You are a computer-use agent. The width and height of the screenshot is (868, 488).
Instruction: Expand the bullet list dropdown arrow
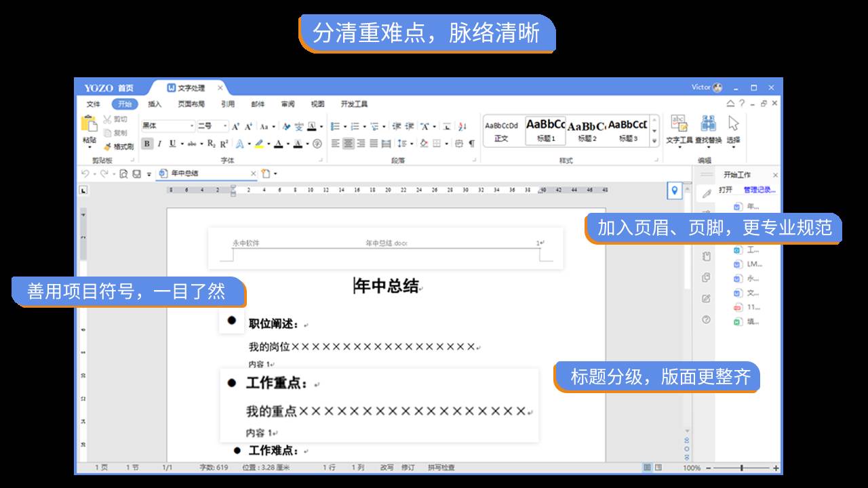tap(344, 127)
